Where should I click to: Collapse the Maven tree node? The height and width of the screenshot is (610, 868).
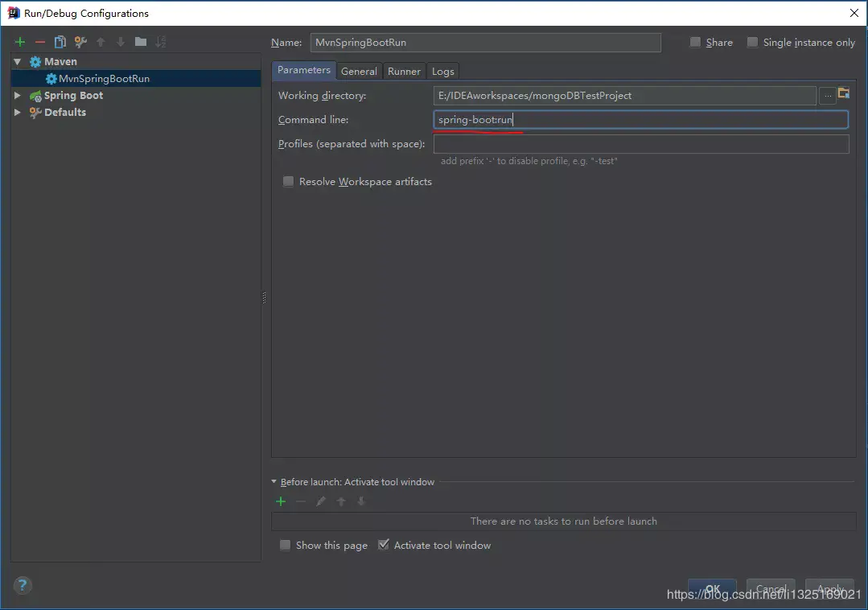tap(18, 62)
